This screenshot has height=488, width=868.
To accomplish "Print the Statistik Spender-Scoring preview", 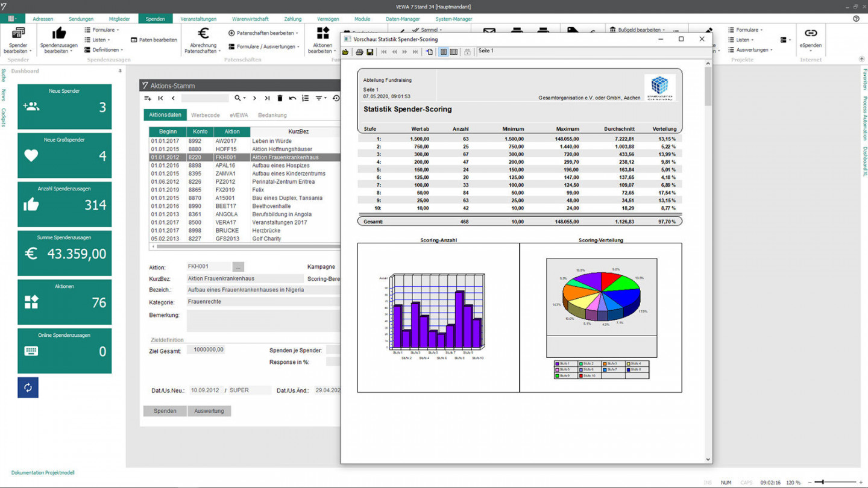I will pos(359,52).
